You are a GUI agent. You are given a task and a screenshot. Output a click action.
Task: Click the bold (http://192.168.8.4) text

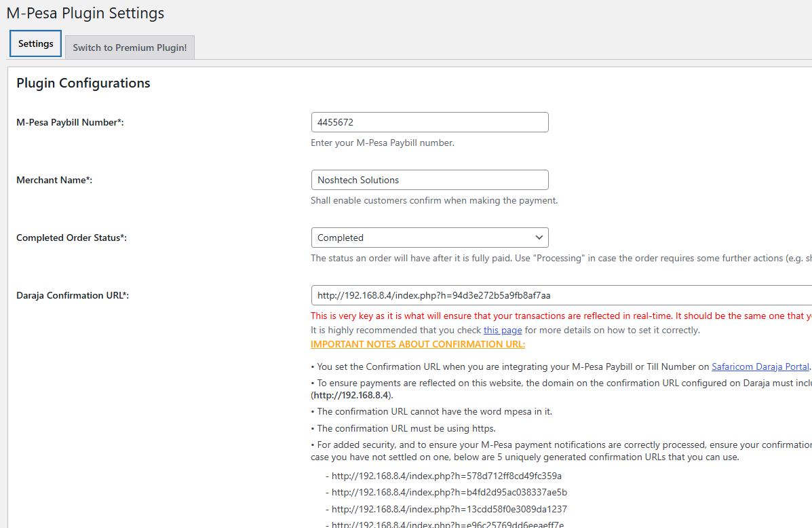click(351, 395)
